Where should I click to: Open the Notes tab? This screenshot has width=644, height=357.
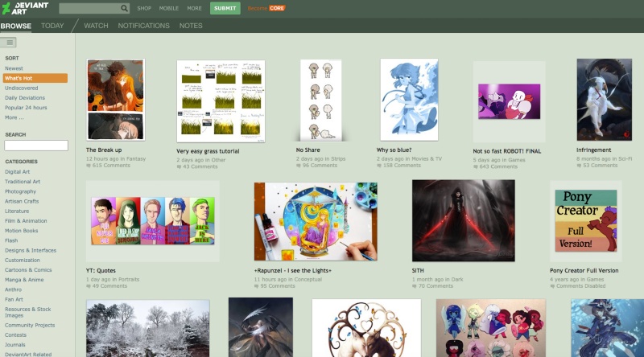191,26
